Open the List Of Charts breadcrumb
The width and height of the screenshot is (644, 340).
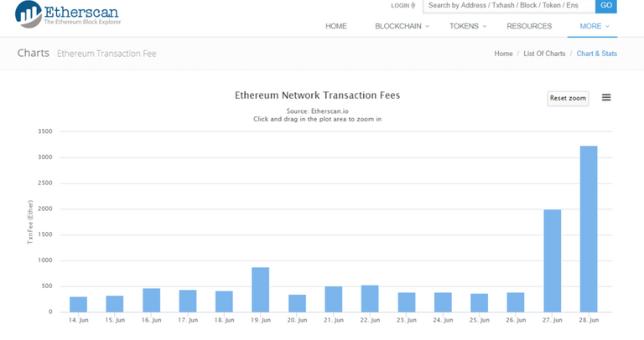(x=544, y=54)
